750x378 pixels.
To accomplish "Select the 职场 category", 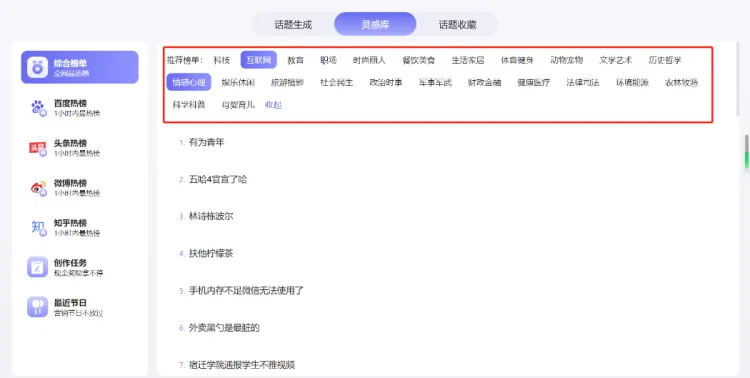I will [329, 60].
